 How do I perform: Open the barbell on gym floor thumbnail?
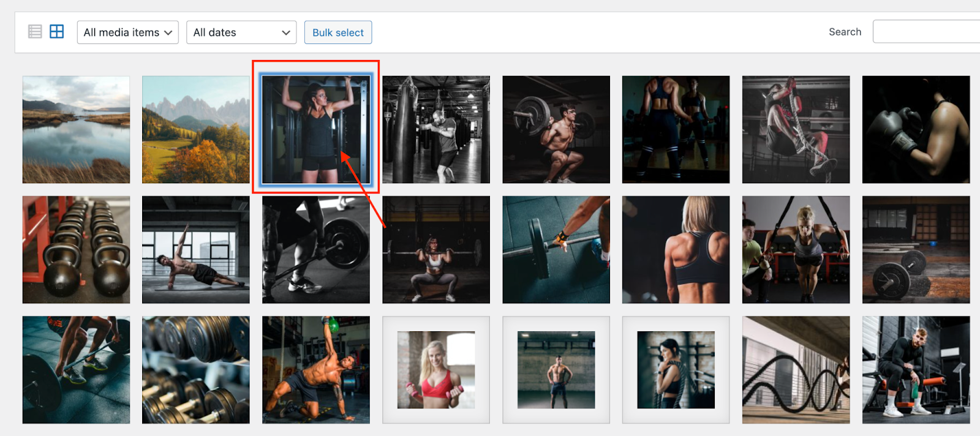point(916,250)
